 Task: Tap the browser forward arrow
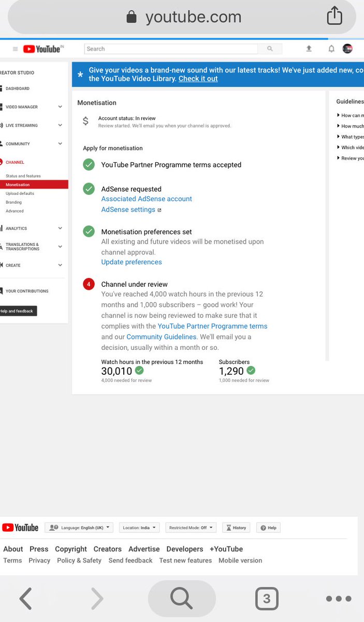(97, 599)
